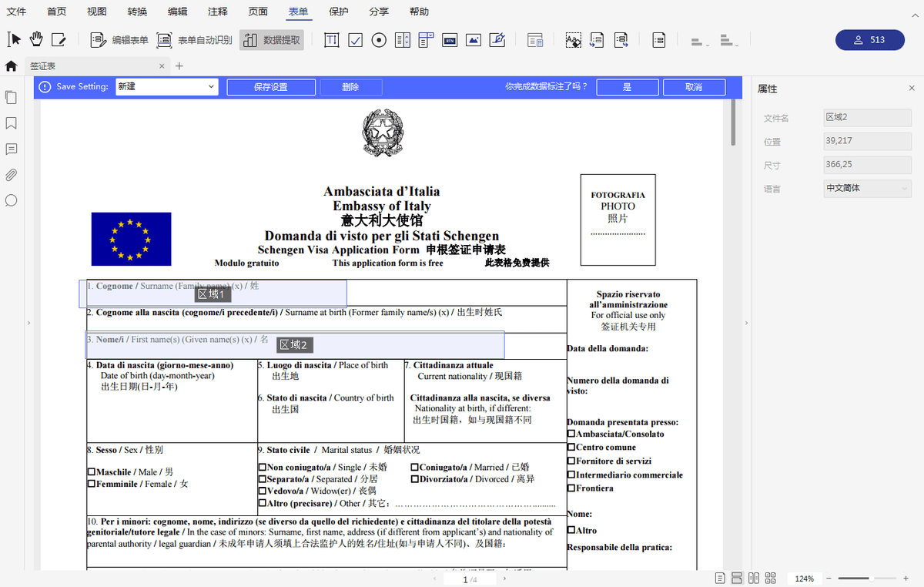Switch to the 保护 tab

click(338, 12)
